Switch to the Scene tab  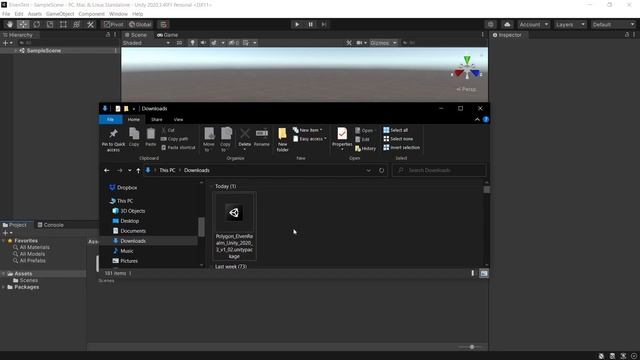(136, 35)
